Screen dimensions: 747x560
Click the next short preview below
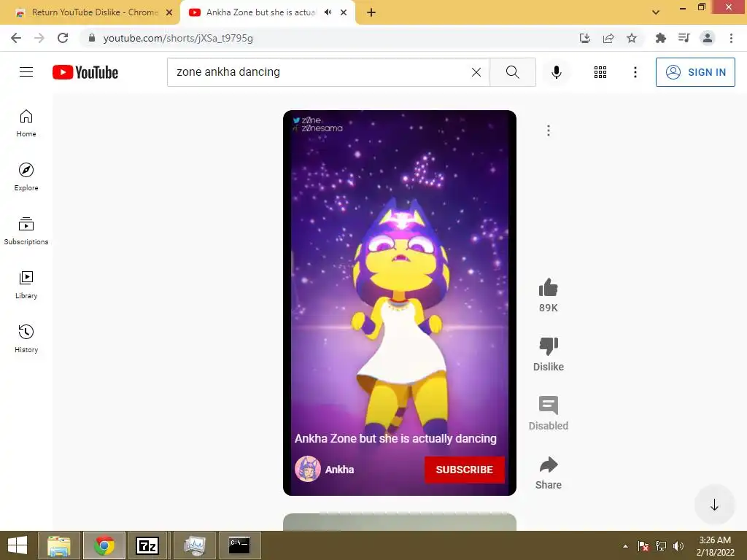(399, 522)
